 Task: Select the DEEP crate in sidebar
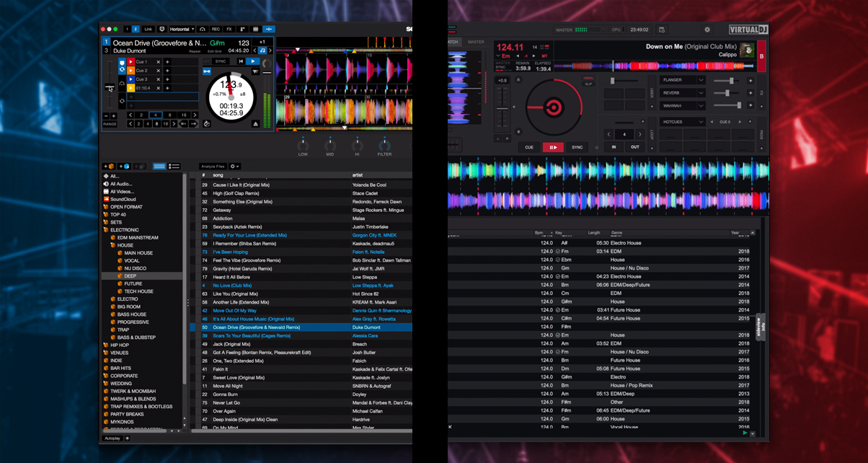(x=130, y=275)
